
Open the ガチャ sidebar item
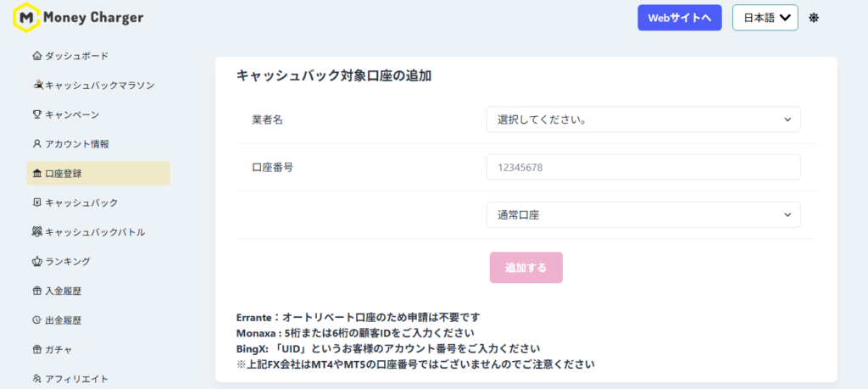[x=58, y=349]
